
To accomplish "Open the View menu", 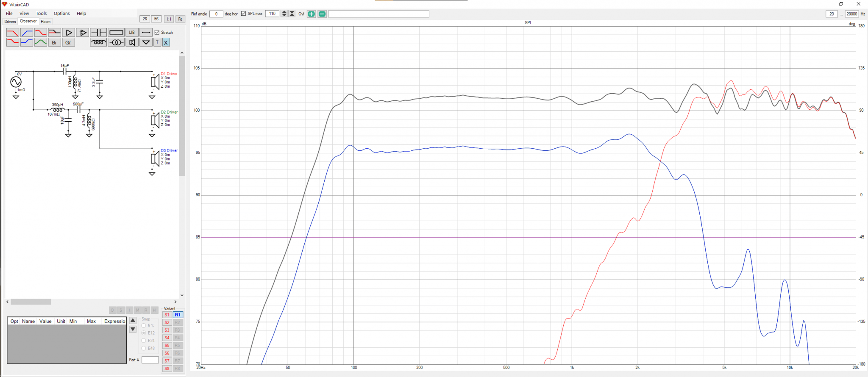I will point(24,14).
